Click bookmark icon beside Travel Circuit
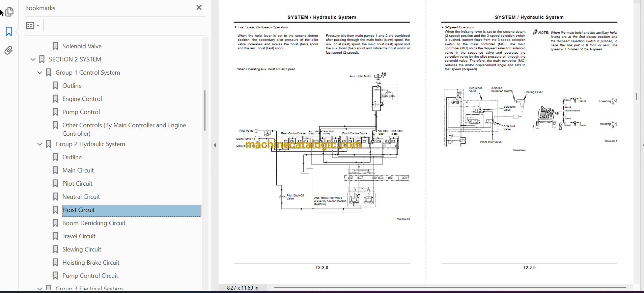The image size is (644, 293). pos(55,236)
